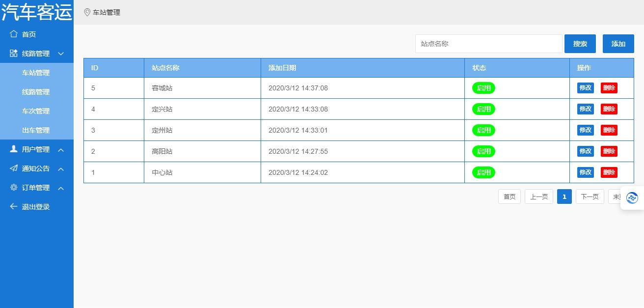
Task: Click the user icon beside 用户管理
Action: pyautogui.click(x=14, y=149)
